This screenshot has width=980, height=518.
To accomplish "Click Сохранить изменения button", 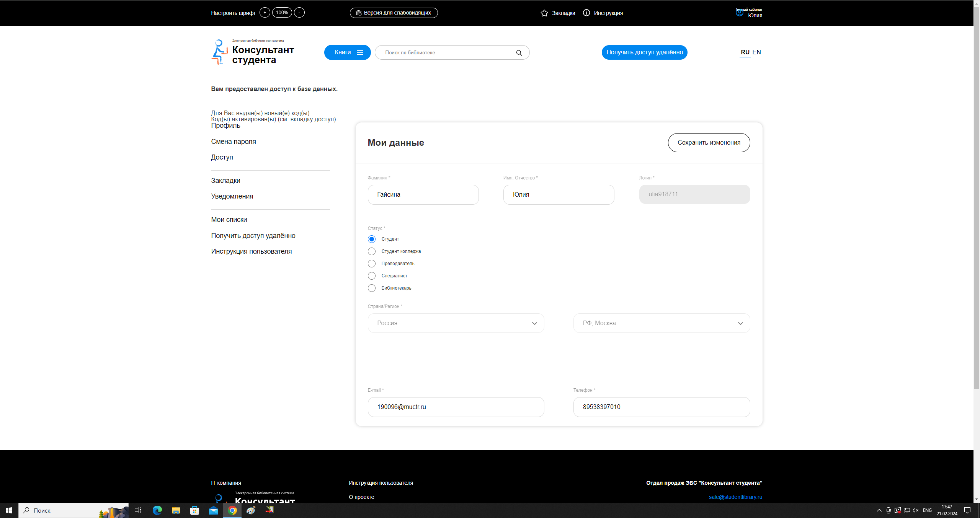I will 709,143.
